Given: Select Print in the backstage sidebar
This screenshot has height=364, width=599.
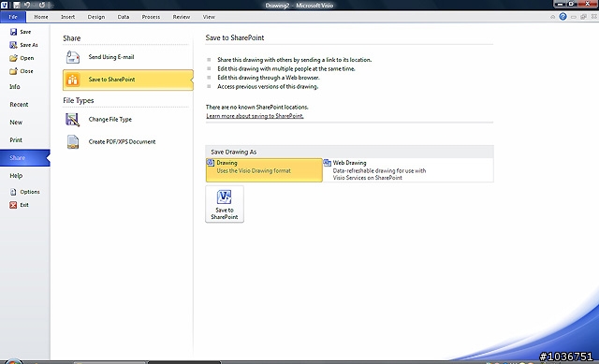Looking at the screenshot, I should click(x=16, y=139).
